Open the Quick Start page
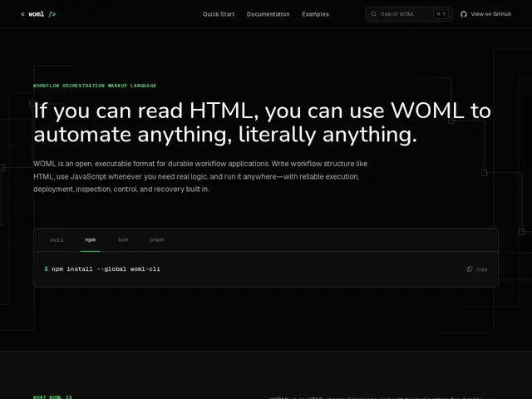This screenshot has height=399, width=532. tap(219, 14)
